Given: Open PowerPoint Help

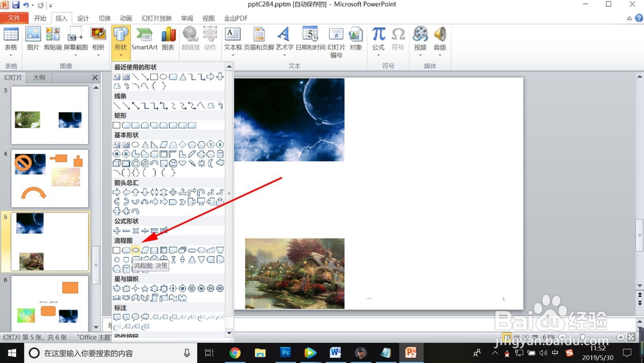Looking at the screenshot, I should pos(639,18).
